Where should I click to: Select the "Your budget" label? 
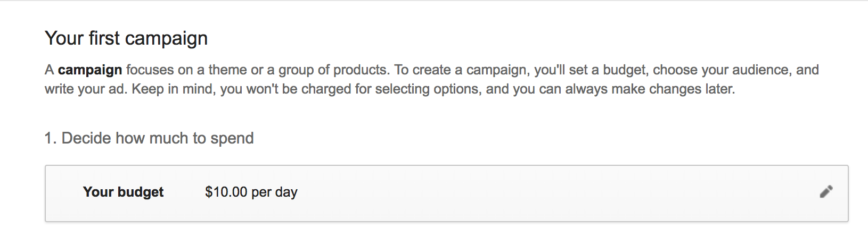(x=123, y=192)
